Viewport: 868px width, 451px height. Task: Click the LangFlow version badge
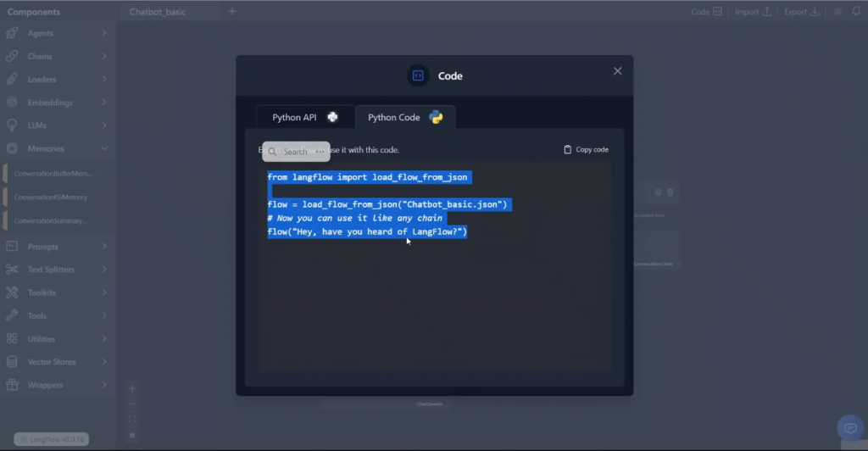(52, 439)
